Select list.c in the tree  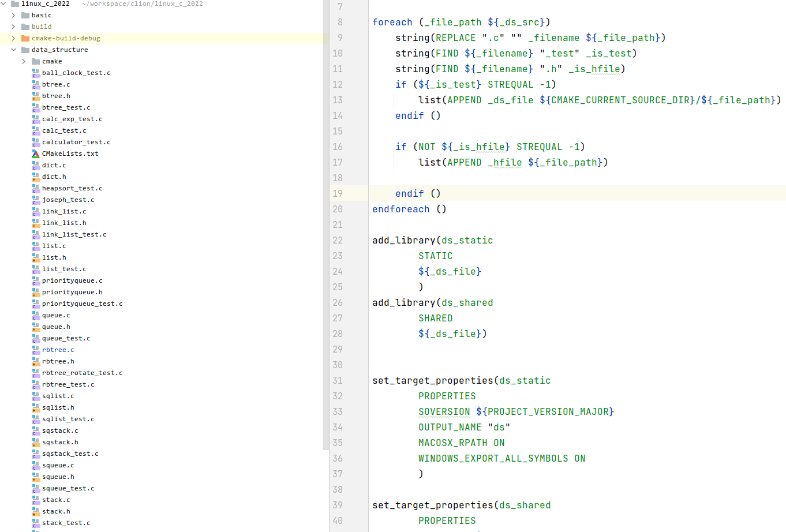(54, 246)
